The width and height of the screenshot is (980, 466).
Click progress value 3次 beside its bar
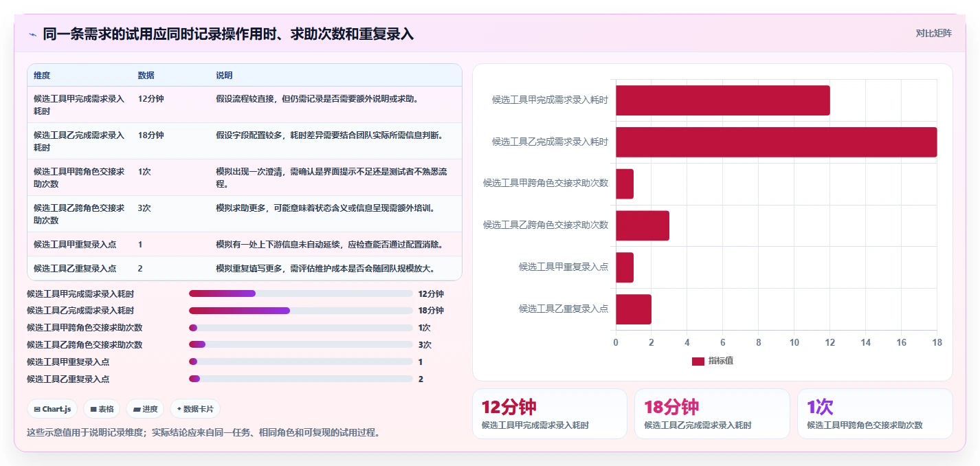pyautogui.click(x=425, y=345)
